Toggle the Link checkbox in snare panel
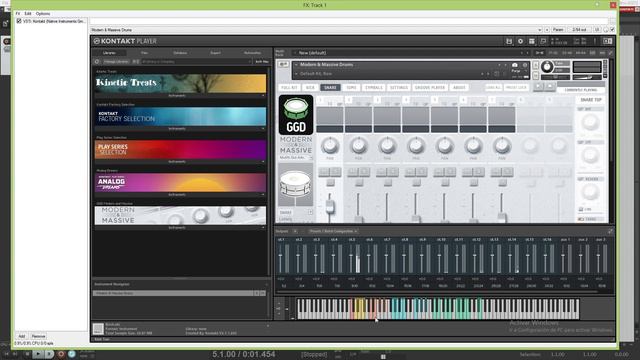 [x=581, y=209]
